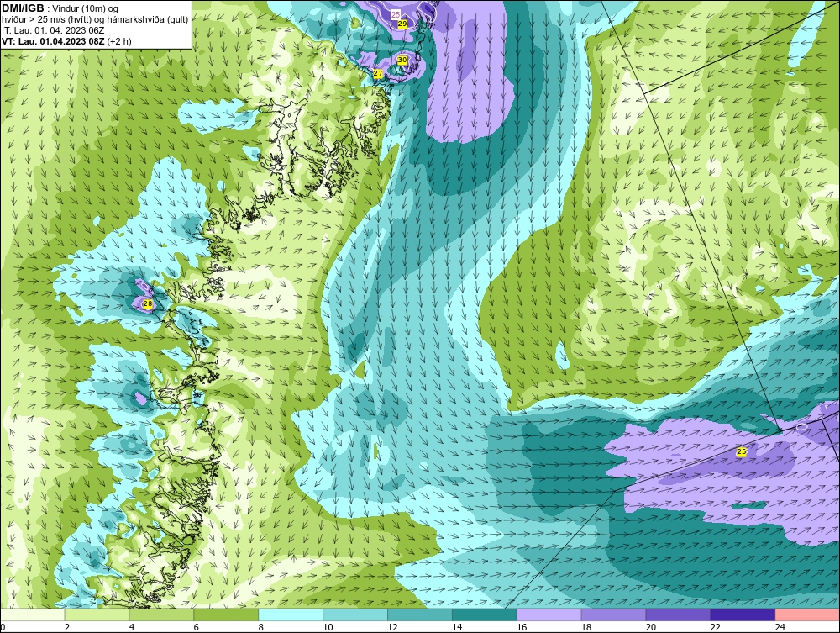840x633 pixels.
Task: Click the scale label 8
Action: (261, 627)
